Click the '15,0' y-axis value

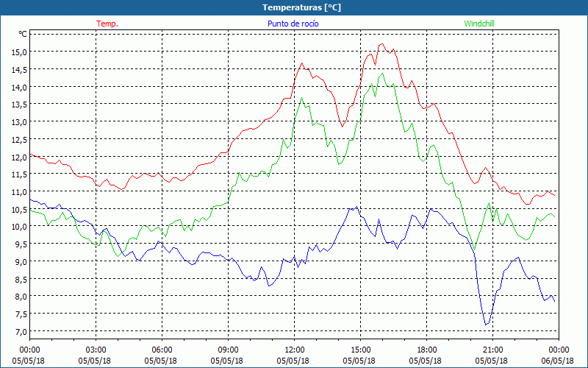point(20,52)
